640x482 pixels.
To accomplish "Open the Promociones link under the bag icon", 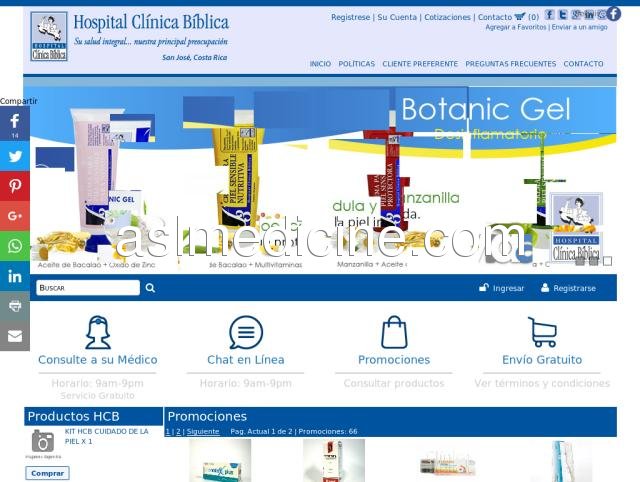I will [x=394, y=360].
